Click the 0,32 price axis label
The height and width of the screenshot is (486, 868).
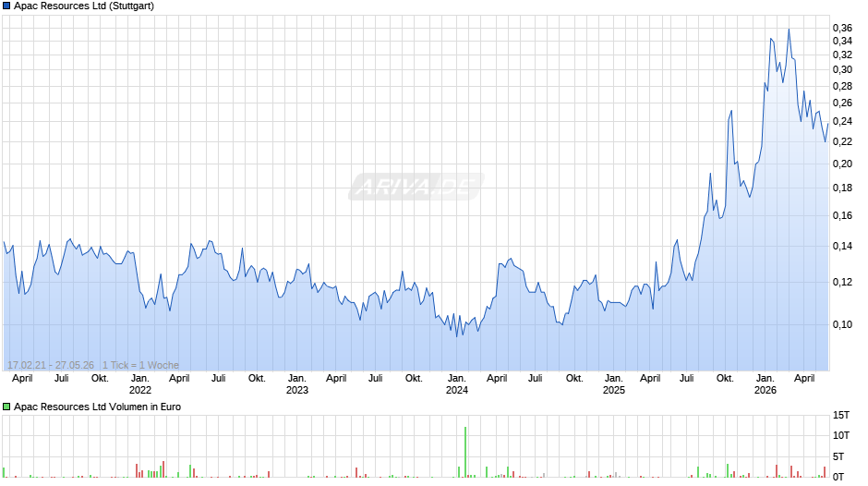click(x=842, y=55)
